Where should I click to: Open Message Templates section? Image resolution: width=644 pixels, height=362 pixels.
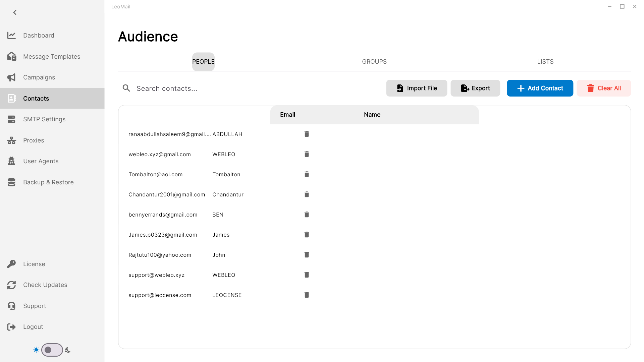pos(52,56)
